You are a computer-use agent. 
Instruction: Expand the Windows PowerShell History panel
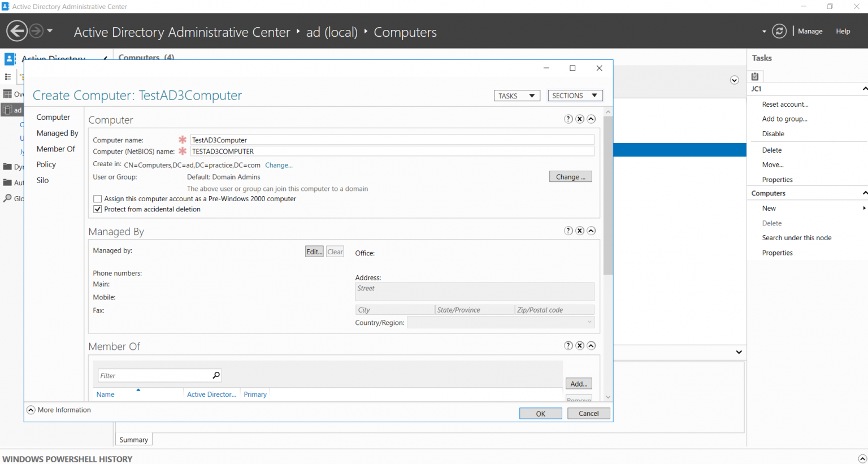(x=862, y=459)
